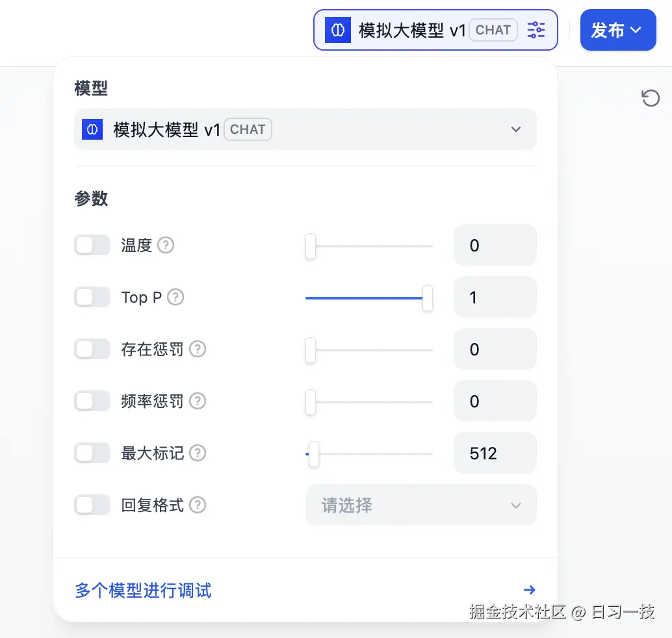672x638 pixels.
Task: Click the 最大标记 value field showing 512
Action: (x=495, y=453)
